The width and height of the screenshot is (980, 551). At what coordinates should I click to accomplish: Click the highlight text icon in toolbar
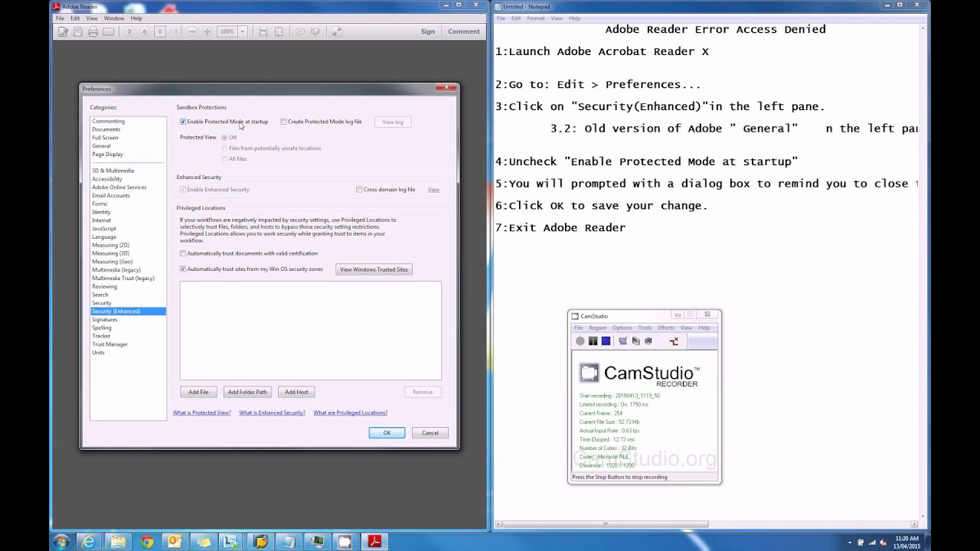(x=315, y=31)
